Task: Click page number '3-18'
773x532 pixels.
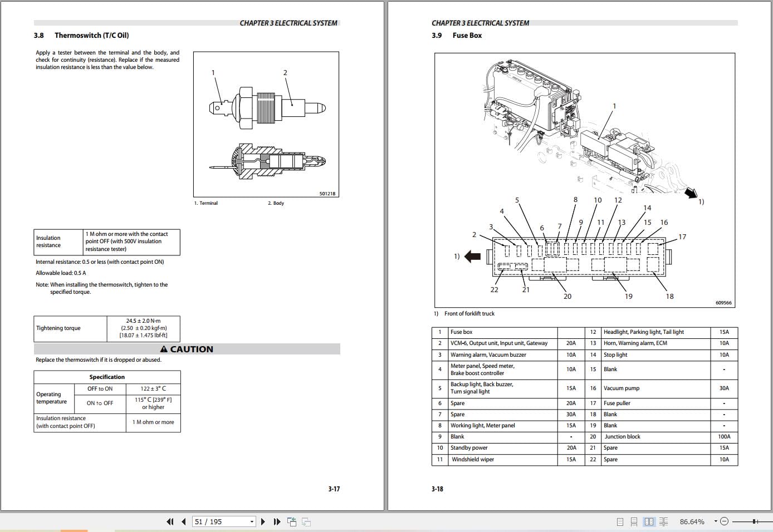Action: (437, 489)
